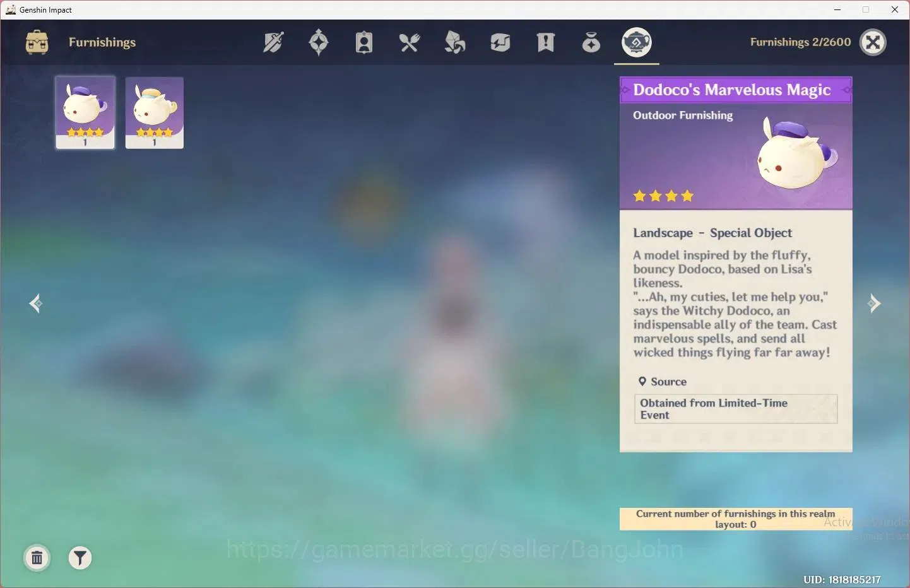Open the Quest items tab

(546, 42)
